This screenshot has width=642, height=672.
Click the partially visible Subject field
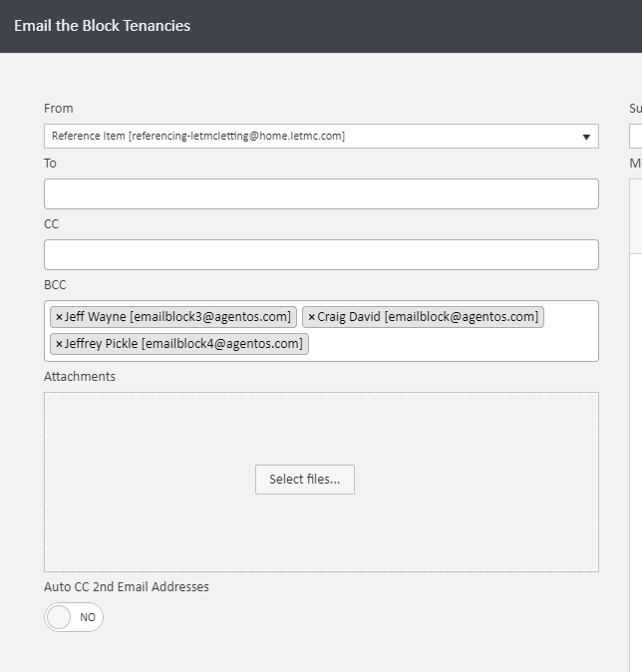(636, 137)
